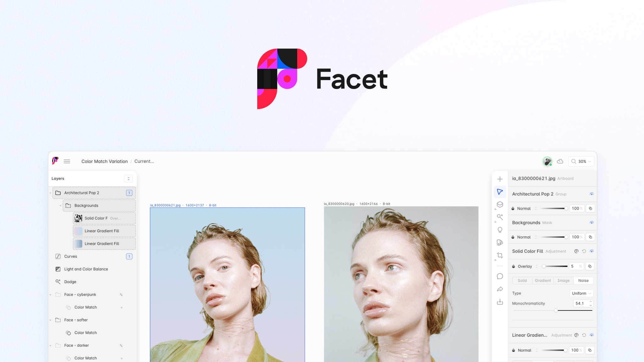The height and width of the screenshot is (362, 644).
Task: Click the crop tool icon in sidebar
Action: pos(500,255)
